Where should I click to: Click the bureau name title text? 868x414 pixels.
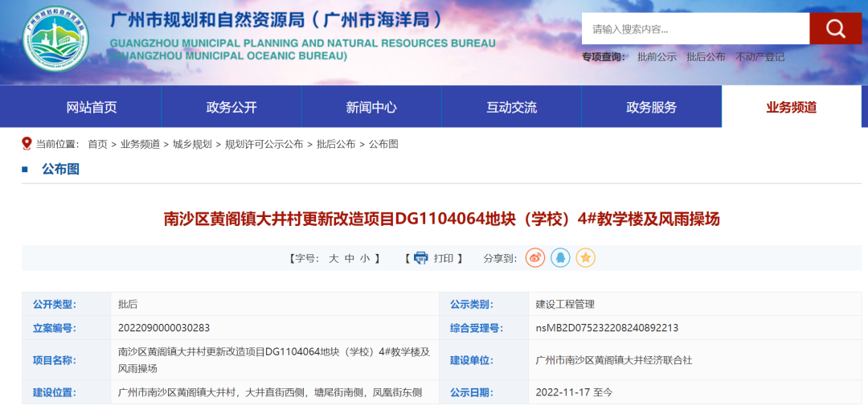coord(276,20)
